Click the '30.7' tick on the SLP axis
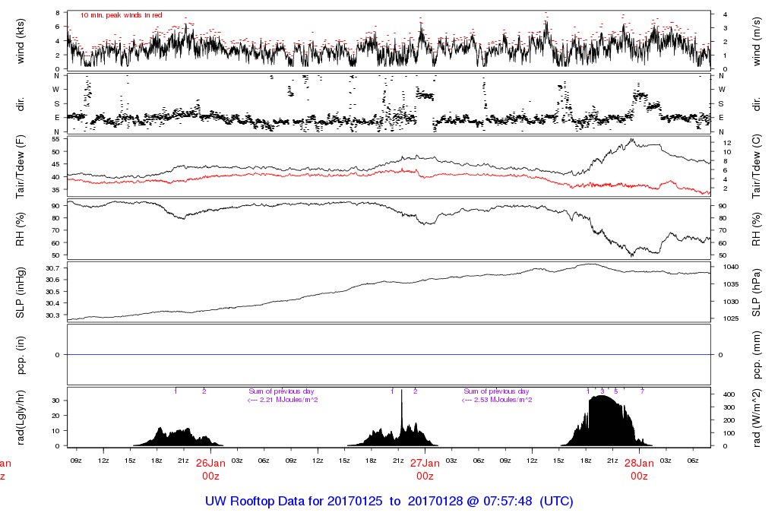 click(52, 268)
